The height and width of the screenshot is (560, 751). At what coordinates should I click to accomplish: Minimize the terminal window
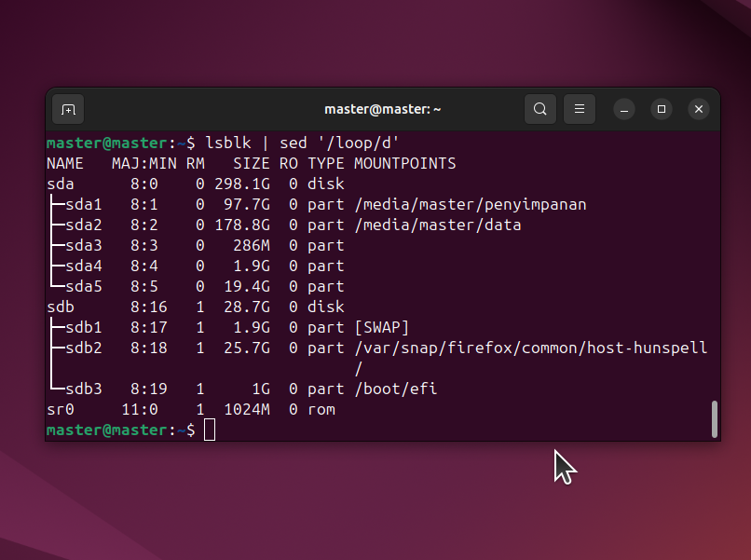pyautogui.click(x=624, y=110)
